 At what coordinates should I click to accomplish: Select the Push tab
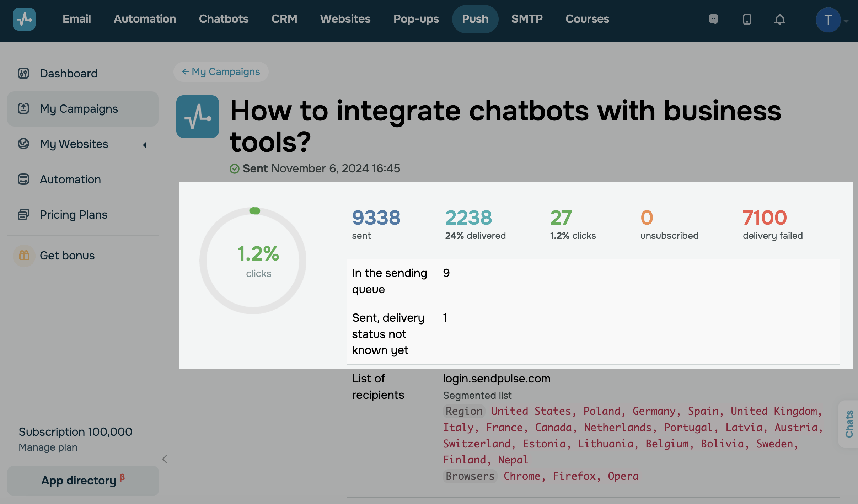[475, 19]
